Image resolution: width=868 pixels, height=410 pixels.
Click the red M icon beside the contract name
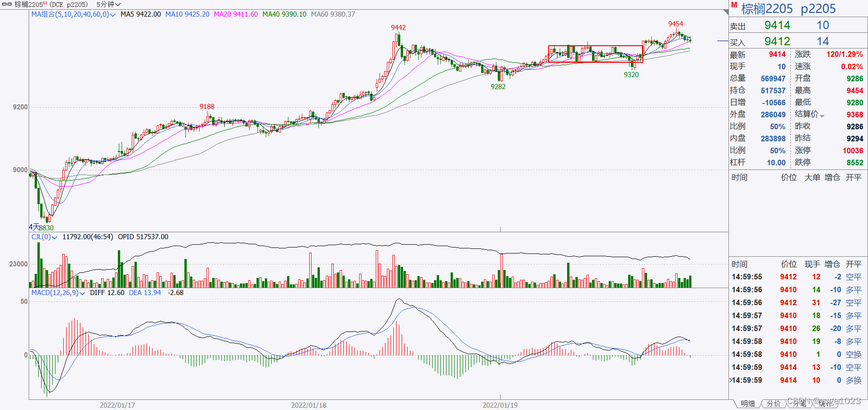pos(734,5)
